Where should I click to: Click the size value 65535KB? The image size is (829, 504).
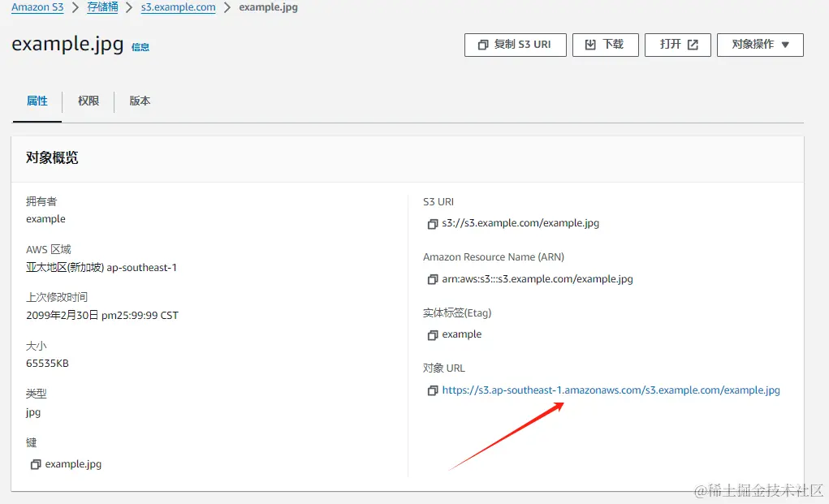click(48, 364)
